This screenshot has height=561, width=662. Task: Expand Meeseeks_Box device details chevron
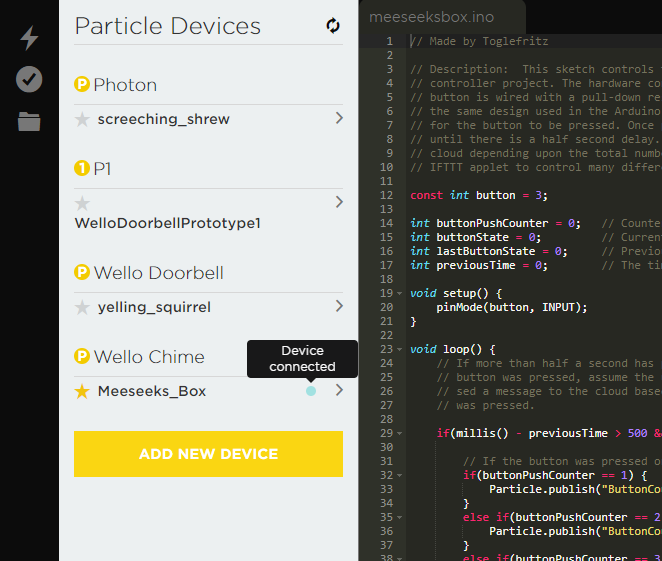[339, 390]
